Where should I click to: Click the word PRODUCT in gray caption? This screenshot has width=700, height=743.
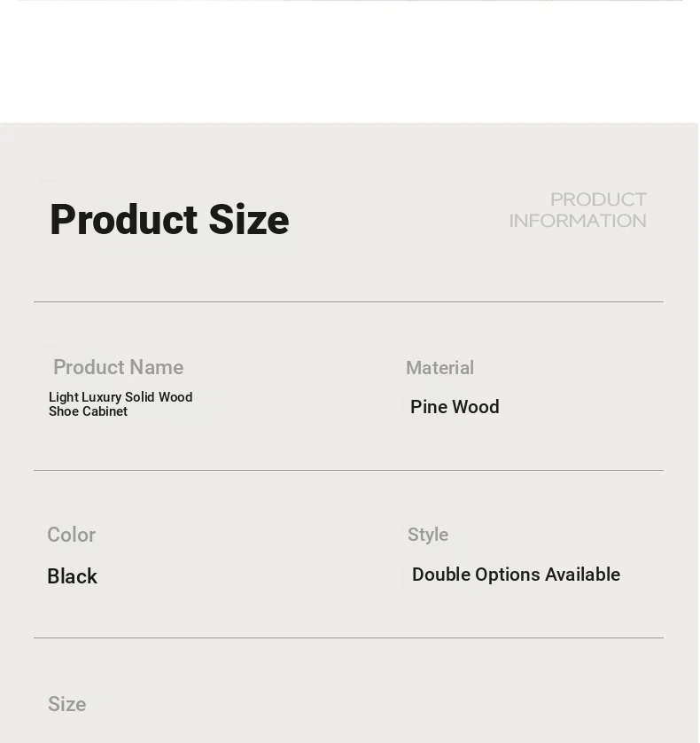(598, 199)
